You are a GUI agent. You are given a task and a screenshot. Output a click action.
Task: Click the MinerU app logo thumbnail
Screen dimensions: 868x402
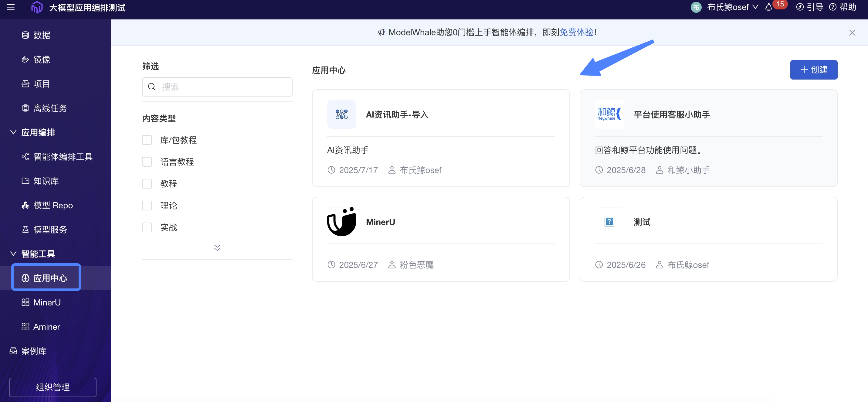point(341,222)
